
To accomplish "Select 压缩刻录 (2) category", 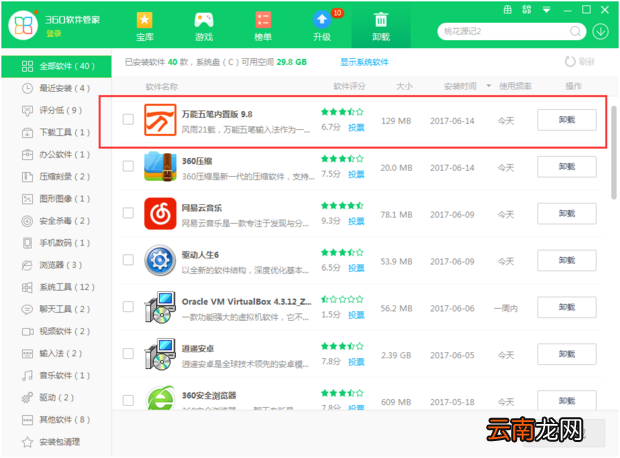I will point(57,177).
